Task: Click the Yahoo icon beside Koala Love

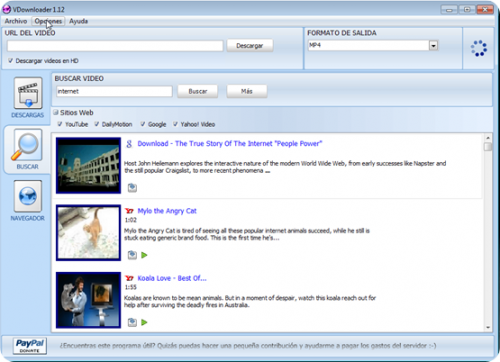Action: [129, 278]
